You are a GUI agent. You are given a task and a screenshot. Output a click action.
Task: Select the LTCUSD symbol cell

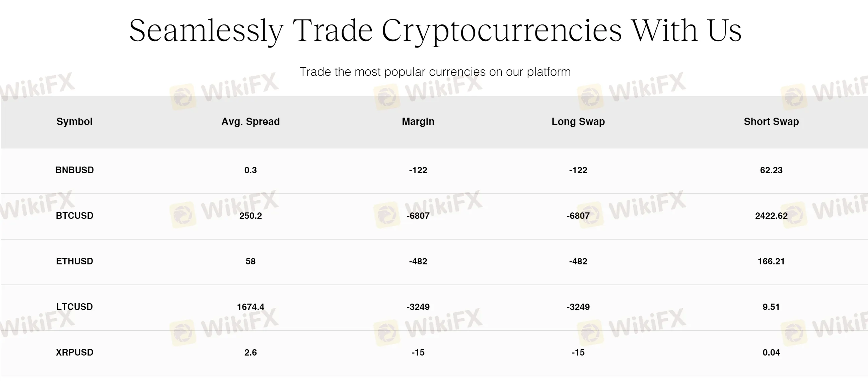[74, 307]
